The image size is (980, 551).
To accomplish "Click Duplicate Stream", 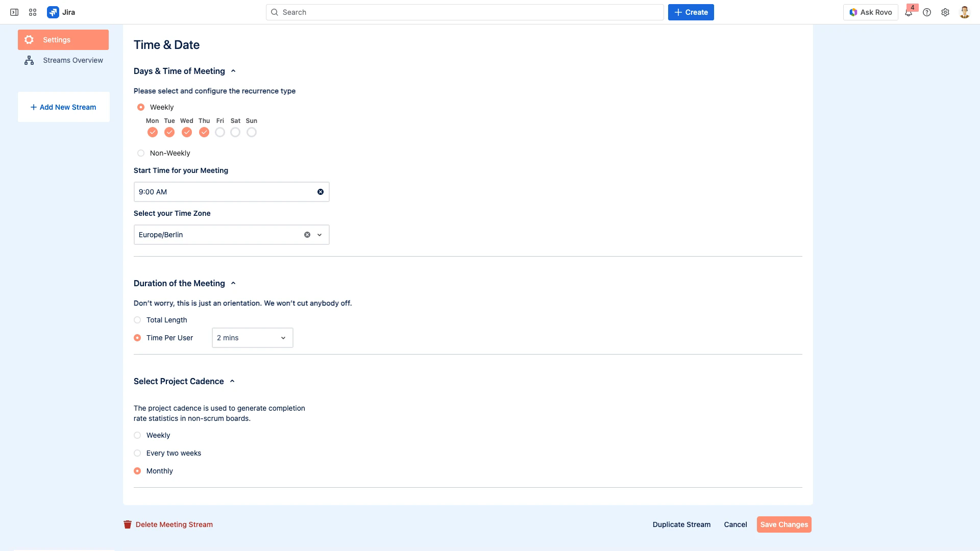I will coord(681,524).
